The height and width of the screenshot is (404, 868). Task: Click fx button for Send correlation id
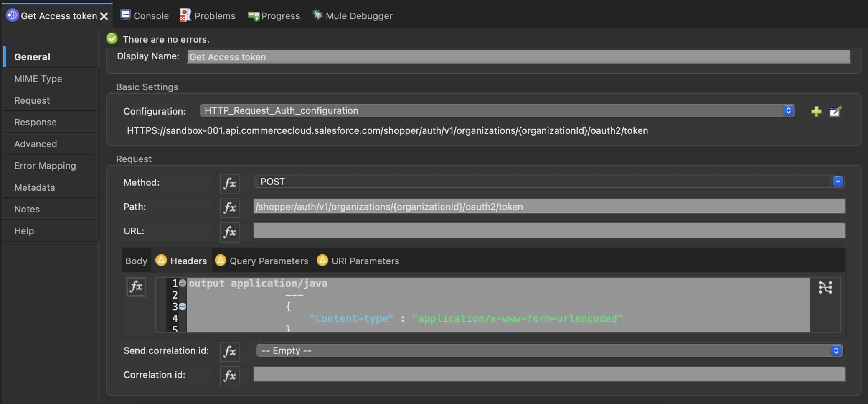point(230,352)
